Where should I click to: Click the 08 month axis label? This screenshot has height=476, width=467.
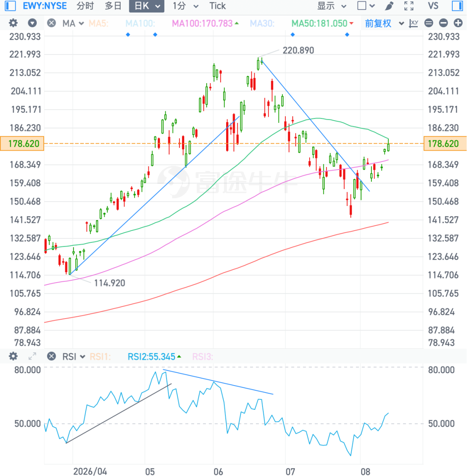click(365, 471)
